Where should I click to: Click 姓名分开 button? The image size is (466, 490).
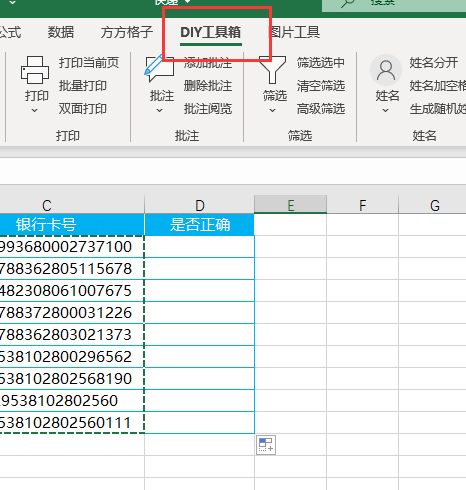tap(434, 63)
